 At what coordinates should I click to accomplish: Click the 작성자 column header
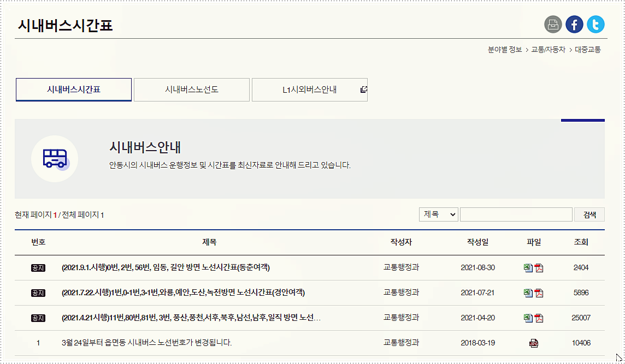[401, 242]
